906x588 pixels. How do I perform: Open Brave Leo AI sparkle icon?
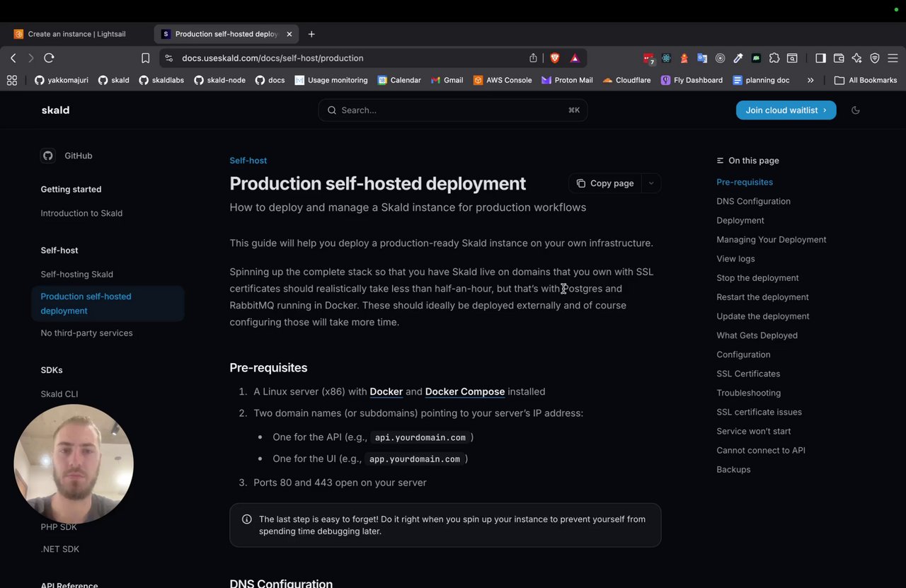pos(856,58)
